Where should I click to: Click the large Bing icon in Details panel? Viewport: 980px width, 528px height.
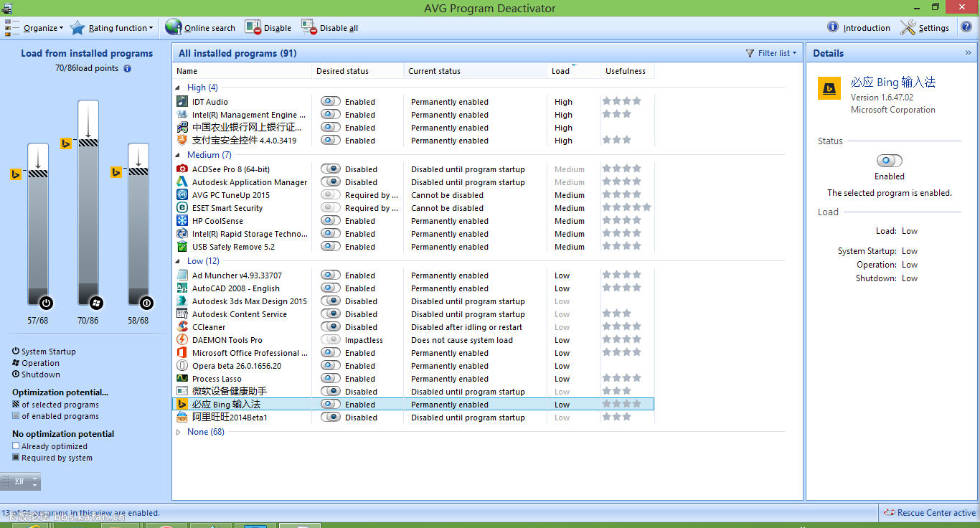click(x=829, y=89)
